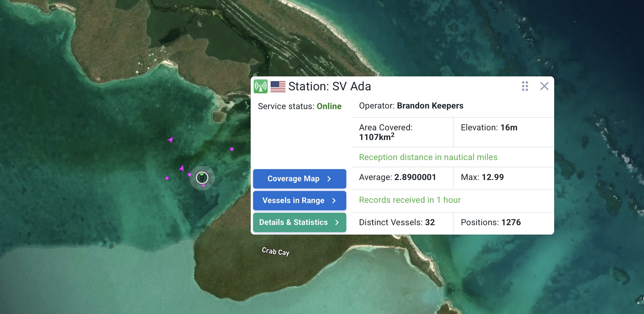This screenshot has height=314, width=644.
Task: Click the Reception distance in nautical miles heading
Action: tap(428, 157)
